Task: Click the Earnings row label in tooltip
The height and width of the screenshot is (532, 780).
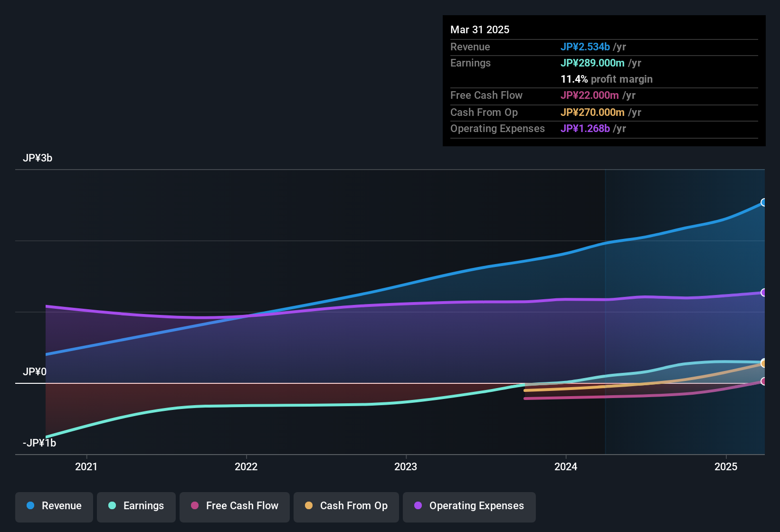Action: [470, 63]
